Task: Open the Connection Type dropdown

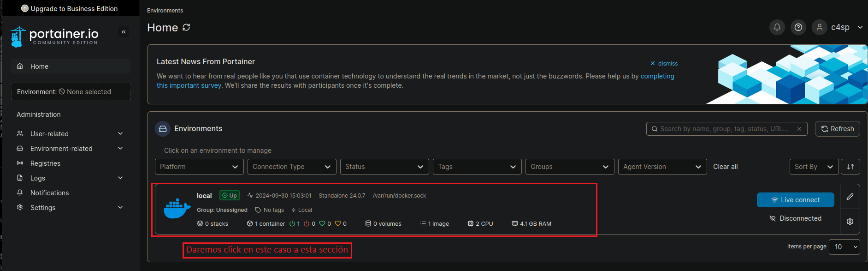Action: [291, 167]
